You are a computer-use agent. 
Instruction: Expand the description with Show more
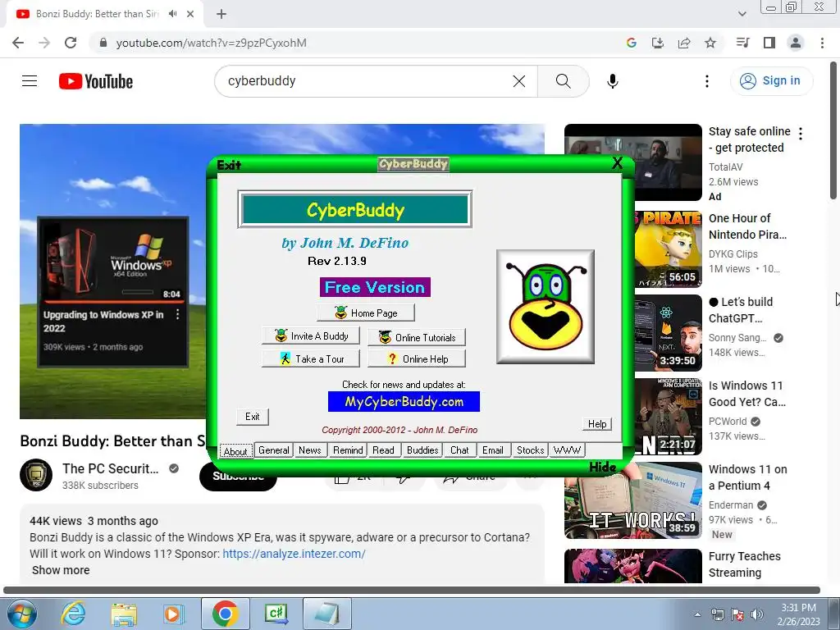(61, 570)
